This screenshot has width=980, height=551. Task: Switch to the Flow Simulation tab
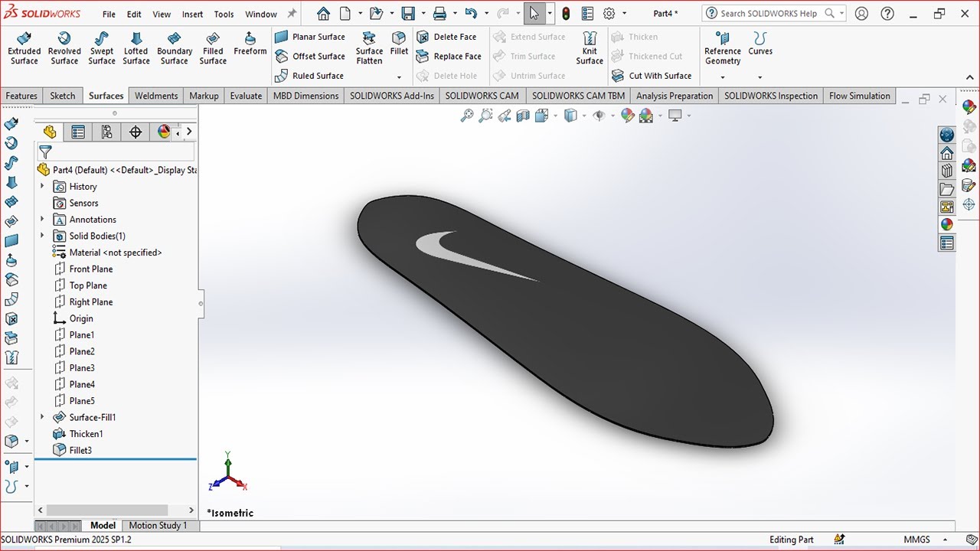[859, 96]
